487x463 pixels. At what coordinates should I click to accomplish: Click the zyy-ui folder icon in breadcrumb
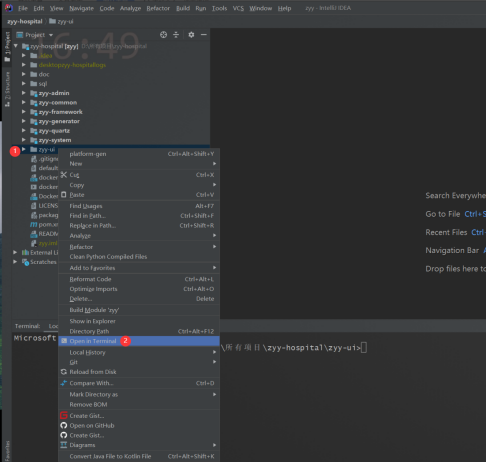click(x=52, y=21)
